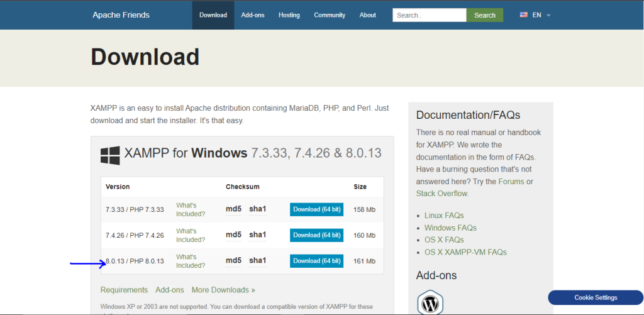This screenshot has width=644, height=315.
Task: Open the Stack Overflow link
Action: (x=442, y=194)
